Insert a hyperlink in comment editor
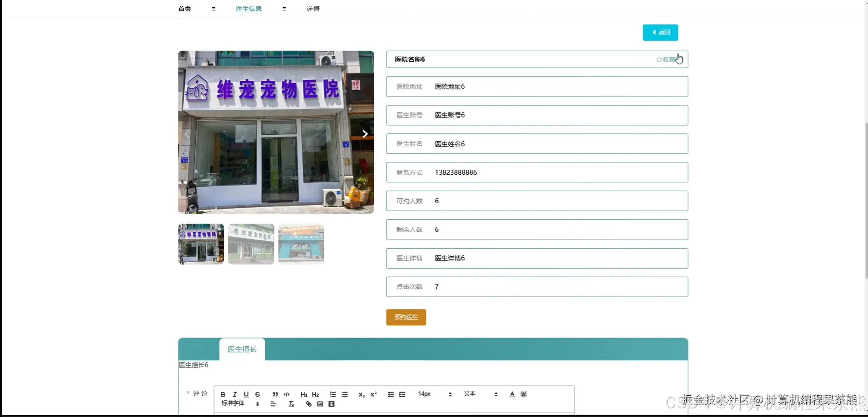 click(308, 404)
